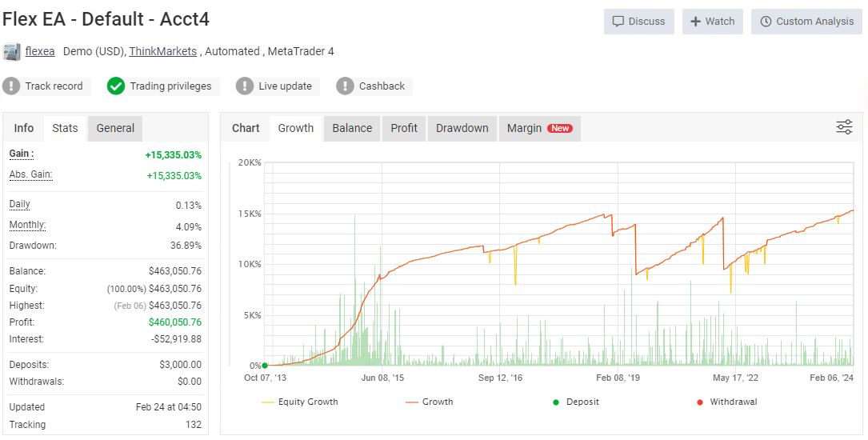Open chart settings sliders icon
This screenshot has width=868, height=440.
844,127
